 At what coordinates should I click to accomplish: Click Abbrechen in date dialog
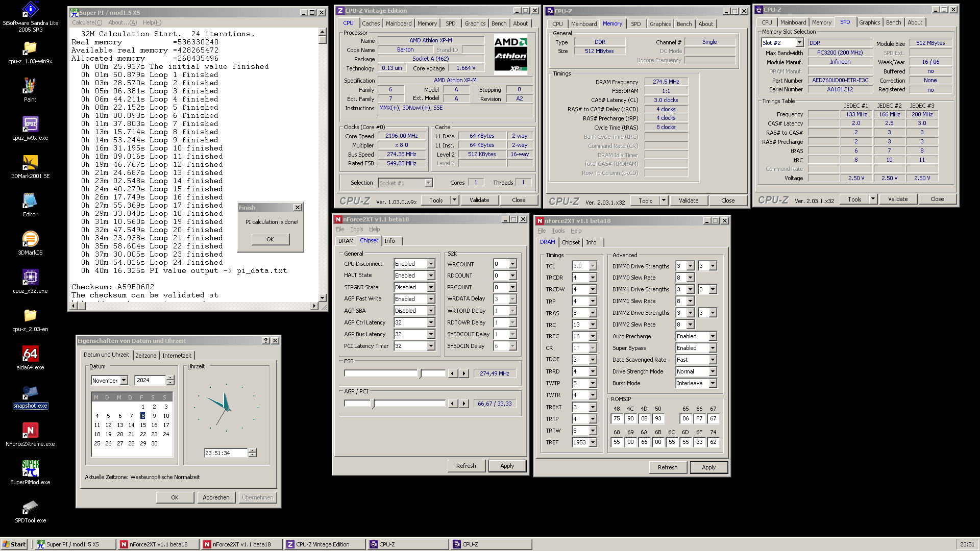tap(216, 497)
